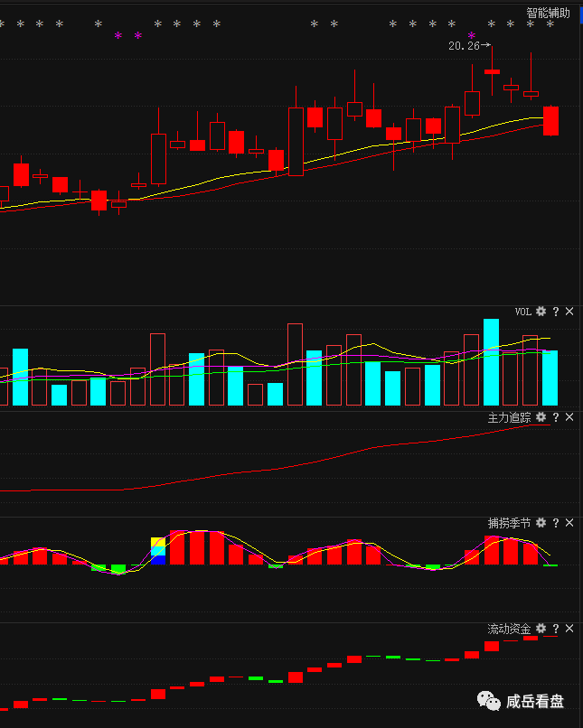
Task: Open the 捕捞季节 settings gear icon
Action: click(541, 523)
